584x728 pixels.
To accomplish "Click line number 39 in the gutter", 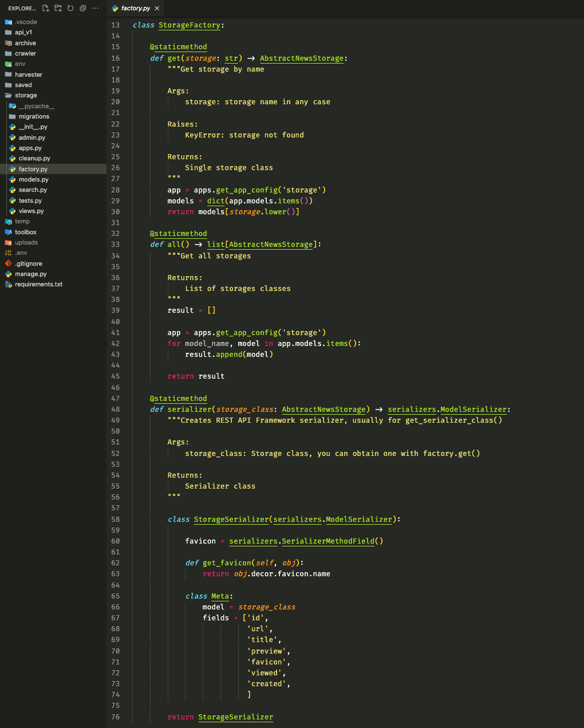I will tap(116, 310).
